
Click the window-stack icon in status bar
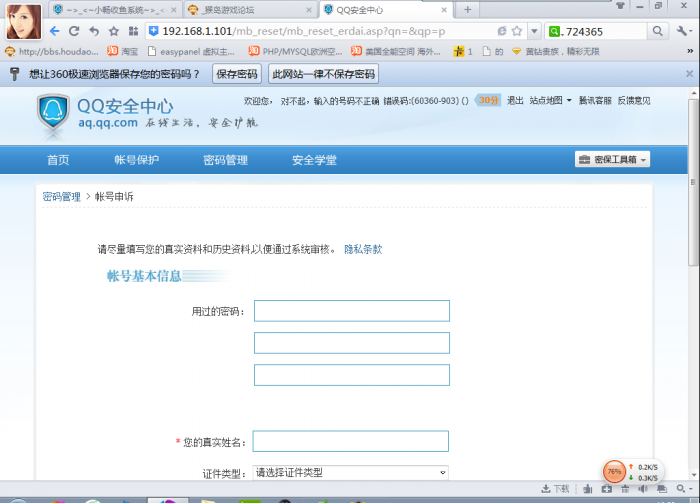(x=662, y=489)
